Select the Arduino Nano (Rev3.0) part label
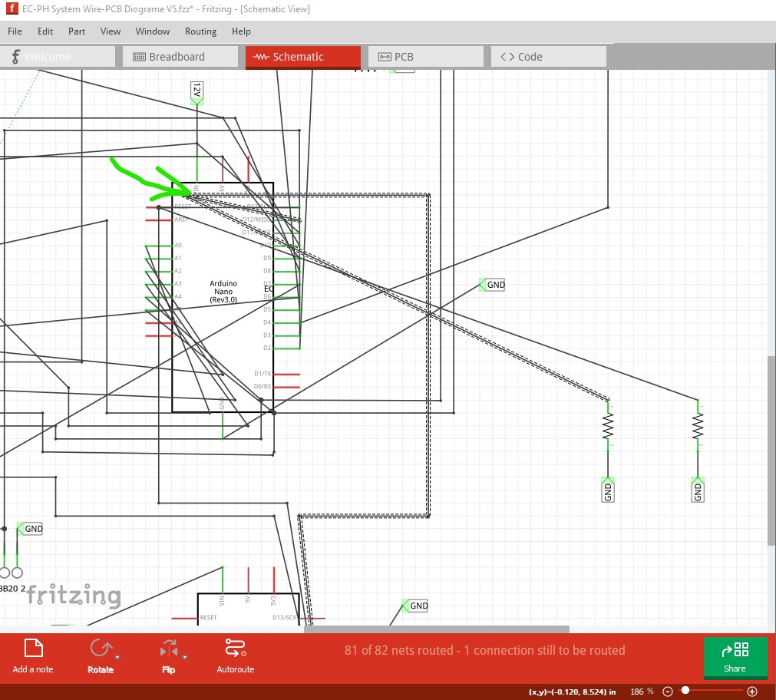Image resolution: width=776 pixels, height=700 pixels. click(x=223, y=292)
